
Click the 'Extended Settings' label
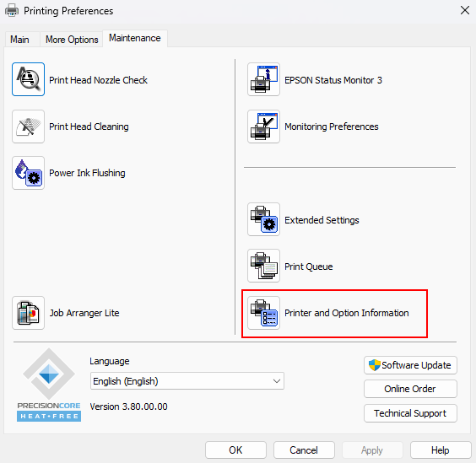(x=322, y=220)
